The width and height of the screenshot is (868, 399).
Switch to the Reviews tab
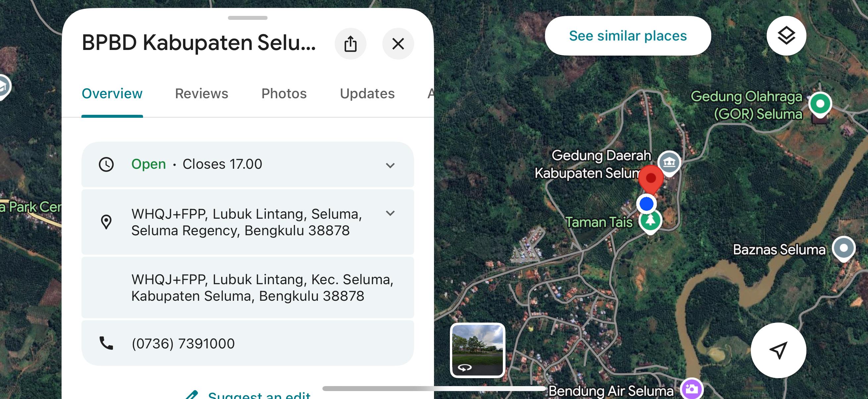pos(202,94)
